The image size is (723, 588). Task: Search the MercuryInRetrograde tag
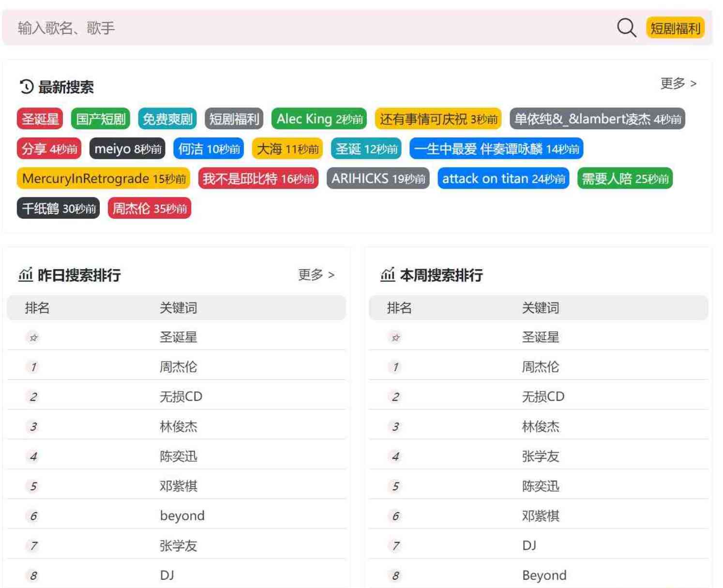tap(104, 179)
